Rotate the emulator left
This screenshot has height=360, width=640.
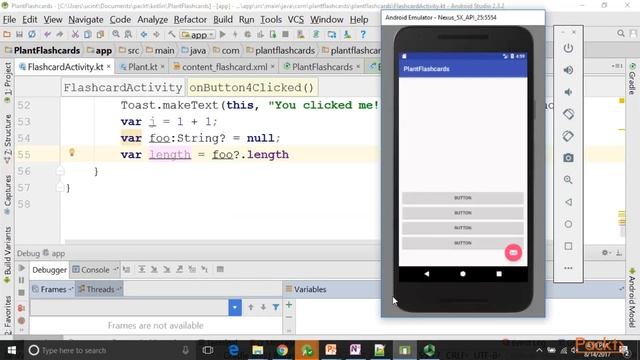pyautogui.click(x=568, y=114)
